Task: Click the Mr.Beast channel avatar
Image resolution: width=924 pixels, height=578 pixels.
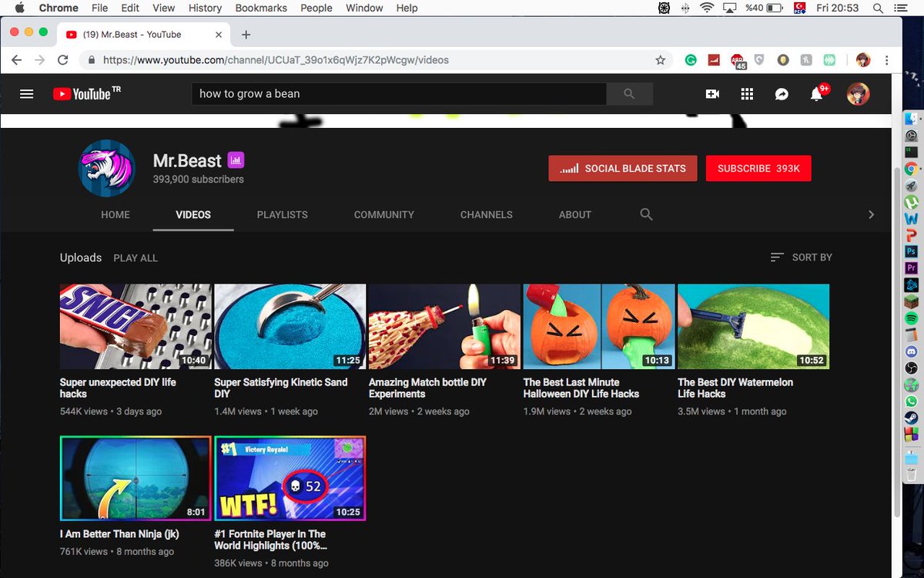Action: pyautogui.click(x=107, y=169)
